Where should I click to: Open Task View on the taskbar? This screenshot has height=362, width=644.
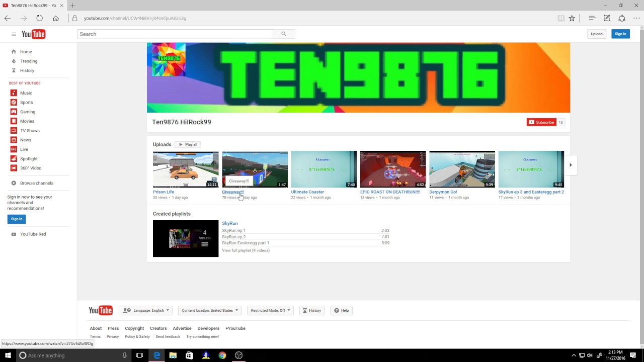139,355
